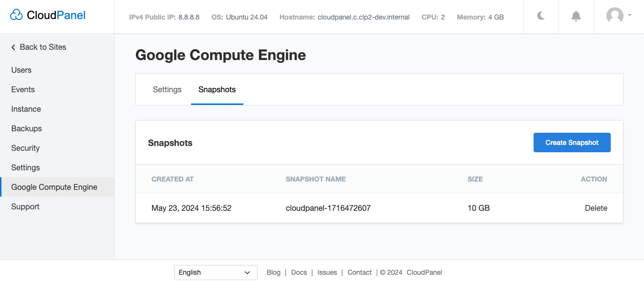Open the Security section

25,148
